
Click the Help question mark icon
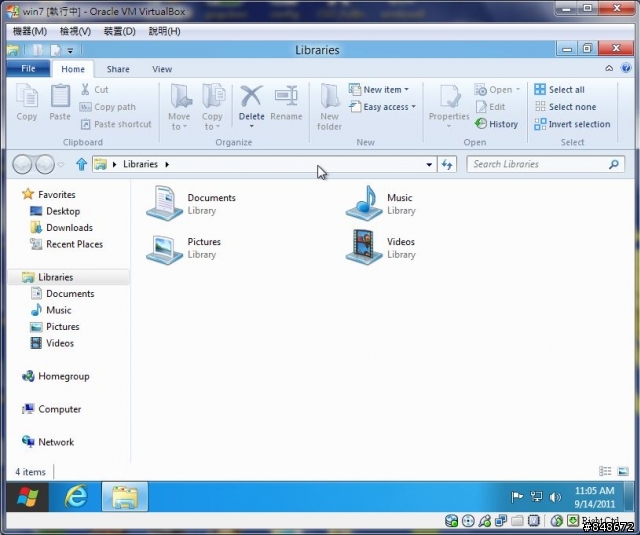pyautogui.click(x=626, y=68)
